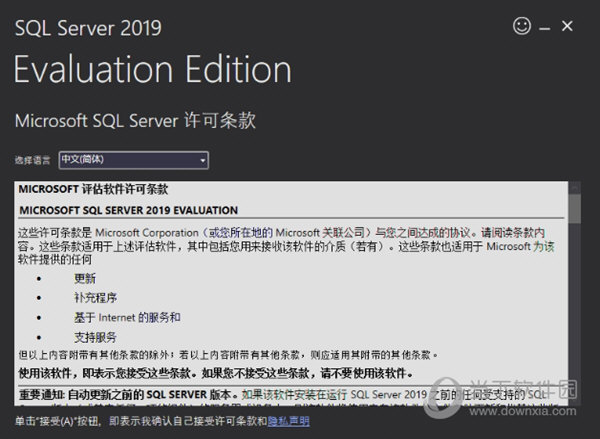600x439 pixels.
Task: Minimize the SQL Server installer window
Action: click(x=545, y=29)
